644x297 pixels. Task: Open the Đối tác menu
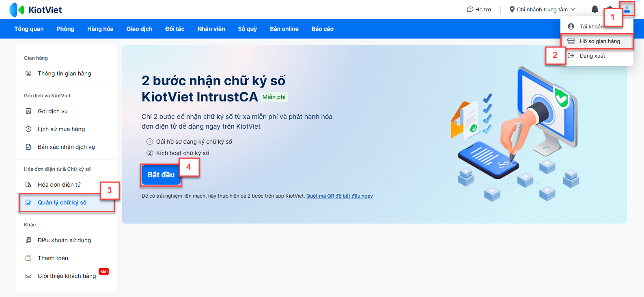[175, 29]
